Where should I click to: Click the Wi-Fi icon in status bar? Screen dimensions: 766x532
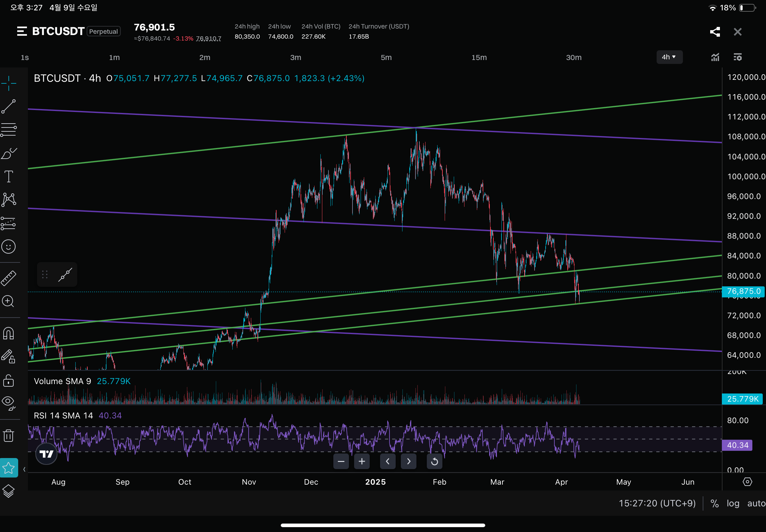click(x=712, y=8)
